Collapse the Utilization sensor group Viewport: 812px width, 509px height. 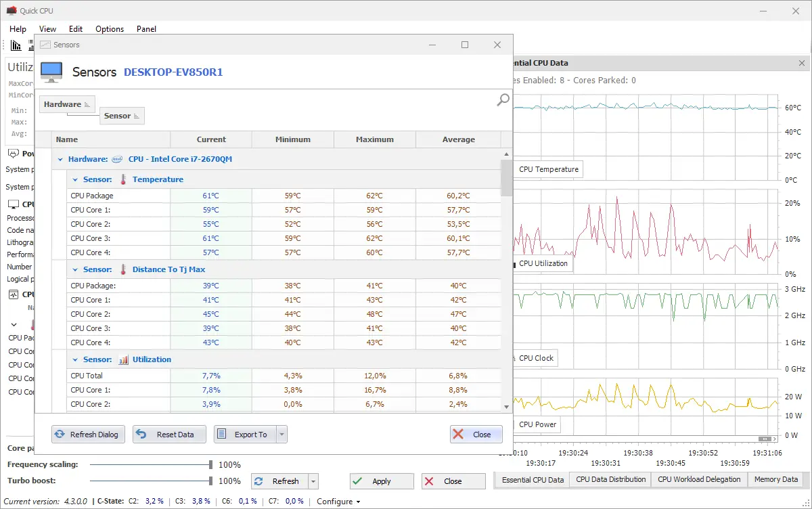(x=75, y=359)
